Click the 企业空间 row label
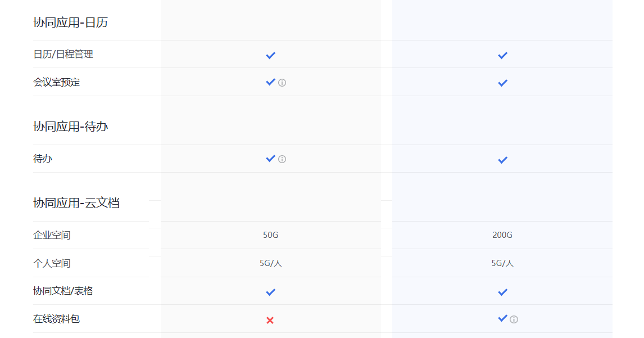This screenshot has height=338, width=644. tap(52, 235)
